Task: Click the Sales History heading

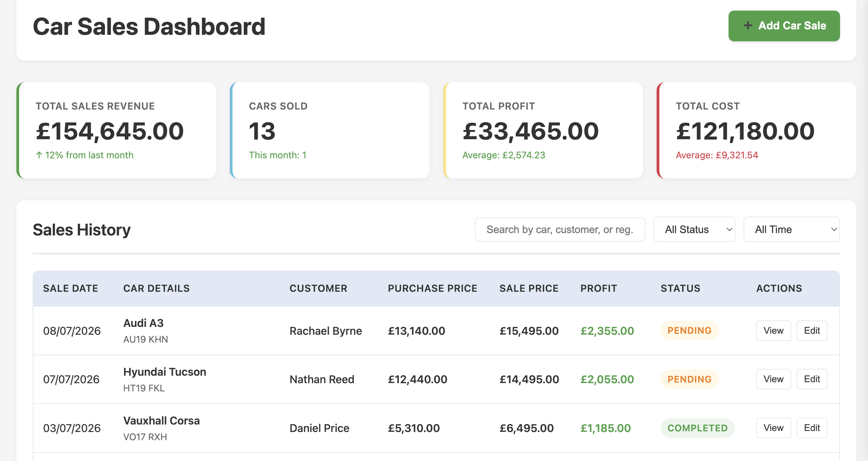Action: point(82,230)
